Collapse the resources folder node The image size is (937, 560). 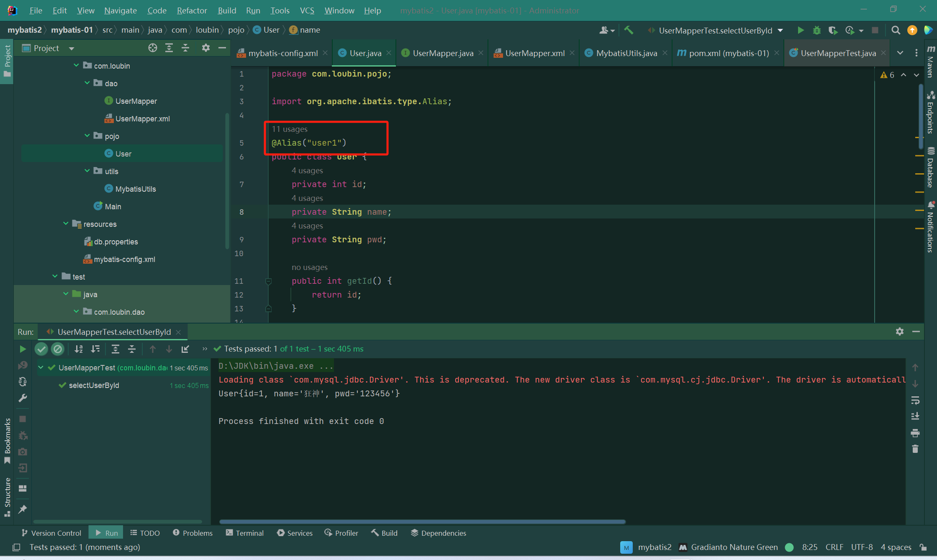[x=66, y=224]
